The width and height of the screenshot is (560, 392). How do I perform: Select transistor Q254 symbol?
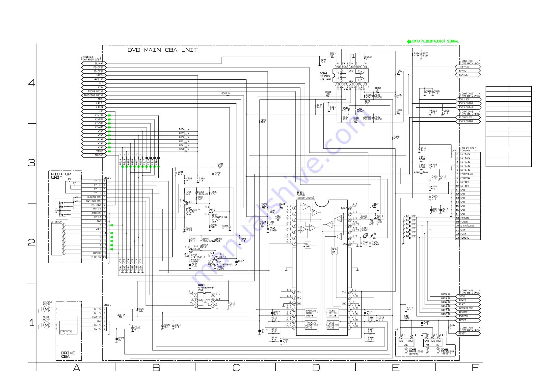click(x=186, y=203)
